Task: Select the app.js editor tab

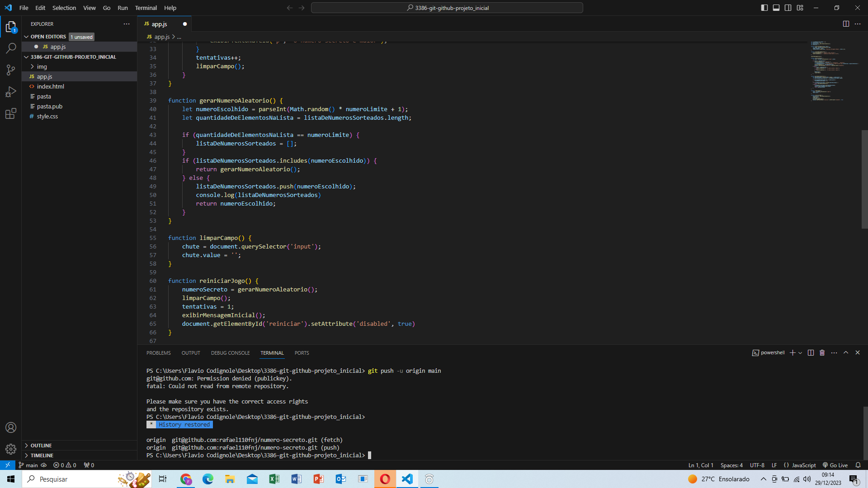Action: (165, 24)
